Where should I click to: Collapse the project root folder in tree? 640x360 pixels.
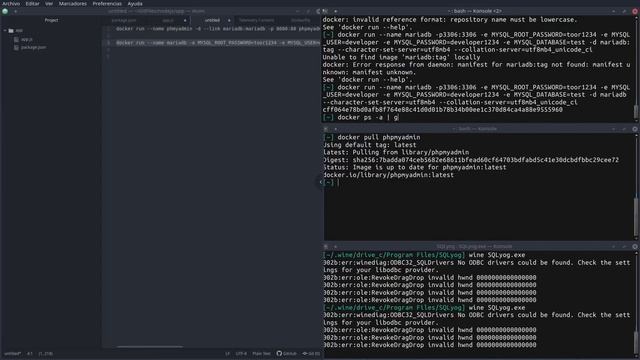tap(5, 31)
